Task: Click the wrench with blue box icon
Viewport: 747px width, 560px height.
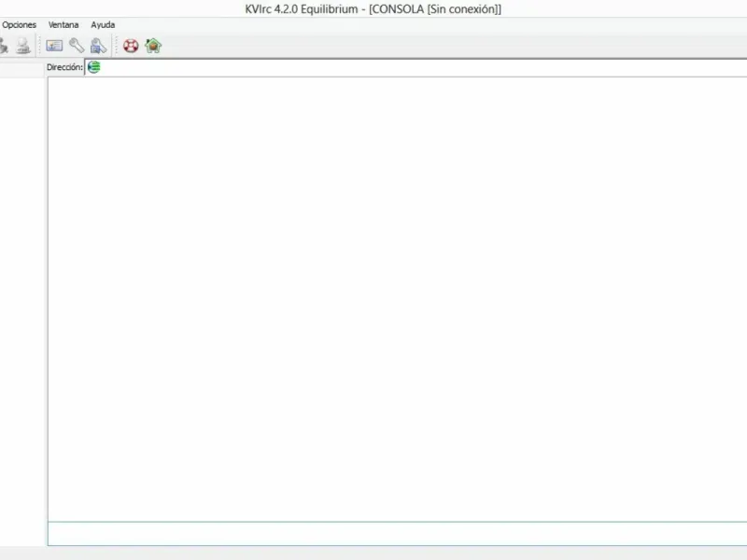Action: (x=98, y=46)
